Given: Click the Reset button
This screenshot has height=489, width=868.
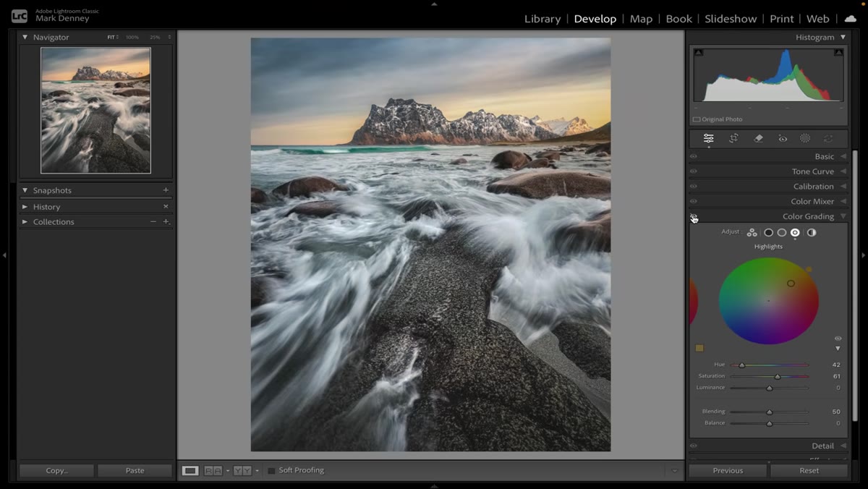Looking at the screenshot, I should pyautogui.click(x=809, y=470).
